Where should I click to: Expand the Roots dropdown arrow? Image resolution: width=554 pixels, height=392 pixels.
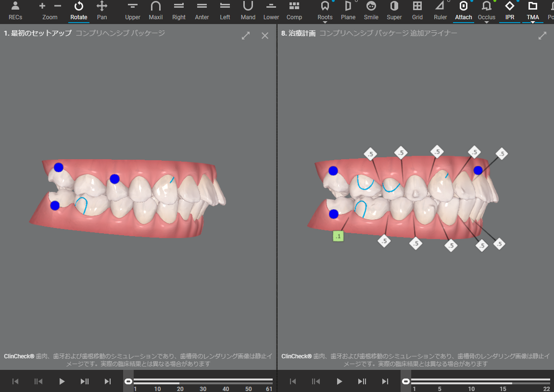(x=325, y=22)
